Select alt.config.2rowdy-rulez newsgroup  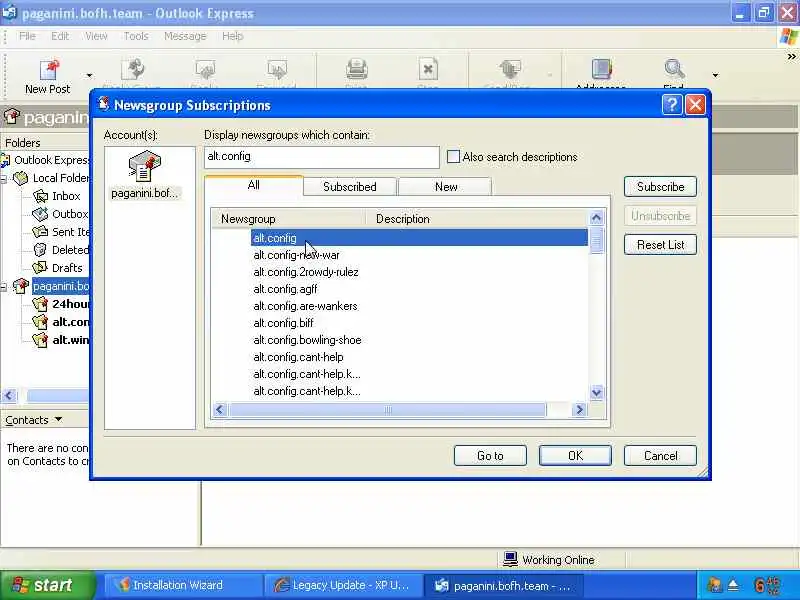pos(306,272)
